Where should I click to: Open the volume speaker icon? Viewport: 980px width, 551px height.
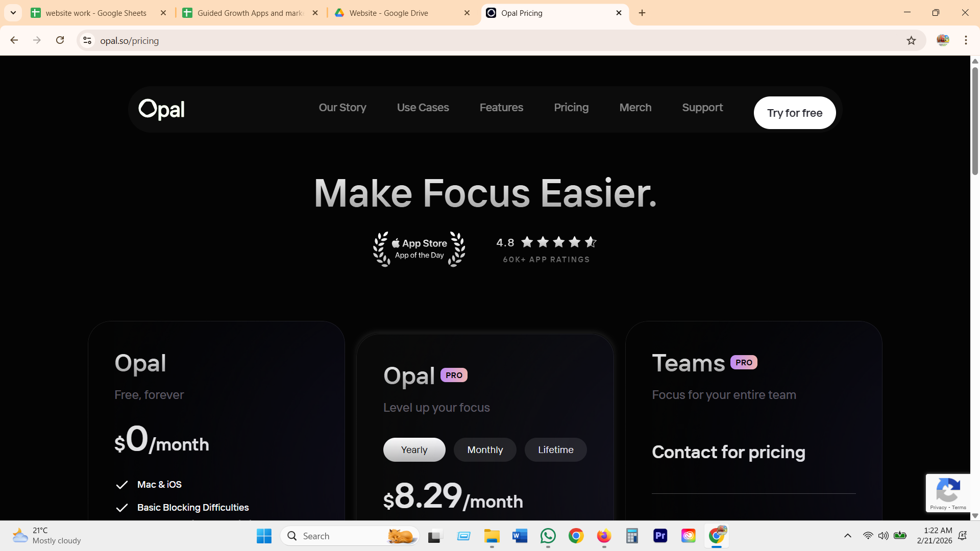[883, 536]
